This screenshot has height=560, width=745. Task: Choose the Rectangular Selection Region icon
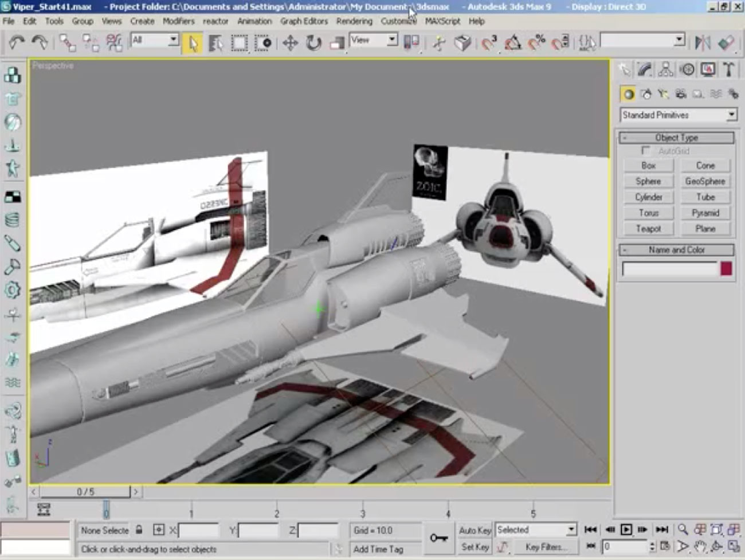[239, 43]
